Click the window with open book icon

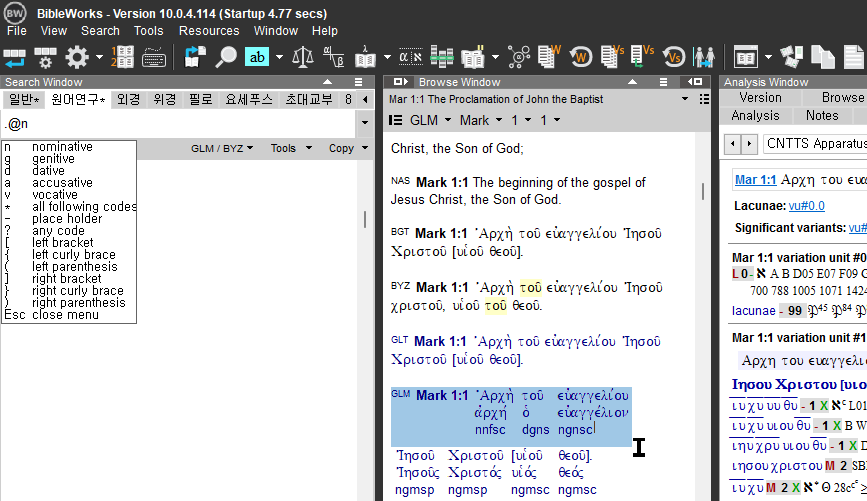tap(745, 57)
